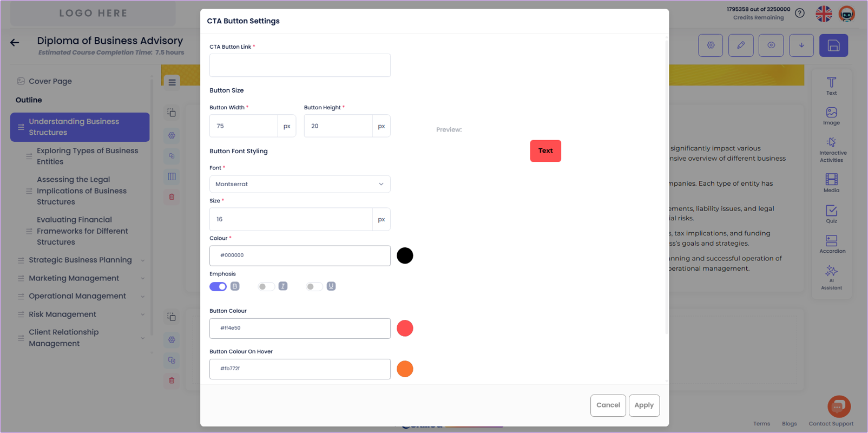Open the AI Assistant tool
Viewport: 868px width, 433px height.
[831, 277]
